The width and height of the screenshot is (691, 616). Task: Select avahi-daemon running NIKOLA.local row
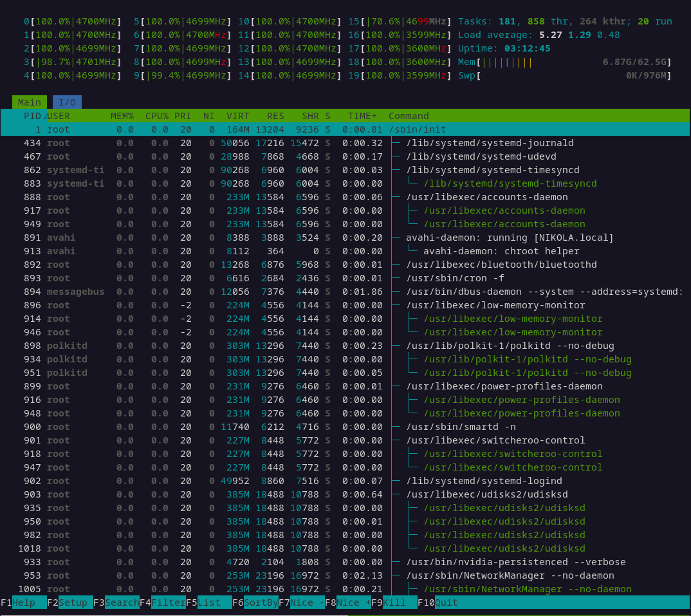pos(345,238)
